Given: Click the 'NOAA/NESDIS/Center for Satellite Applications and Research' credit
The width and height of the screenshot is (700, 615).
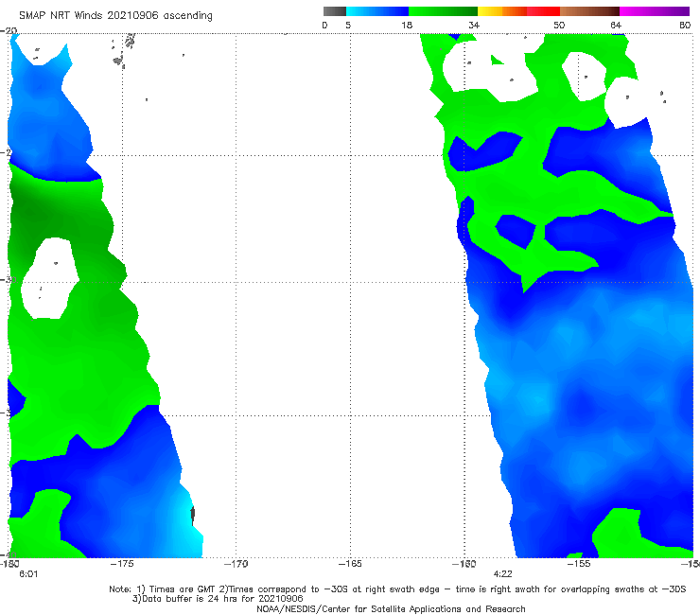Looking at the screenshot, I should tap(391, 608).
